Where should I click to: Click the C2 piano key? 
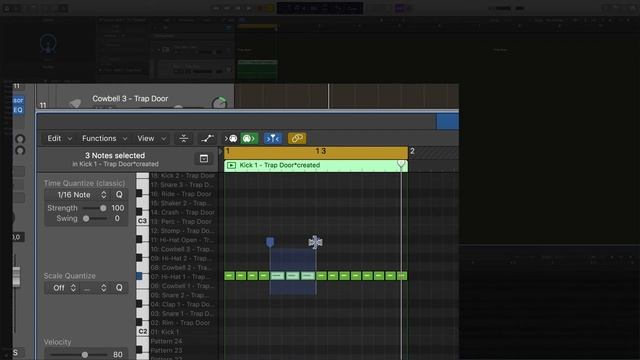click(142, 331)
